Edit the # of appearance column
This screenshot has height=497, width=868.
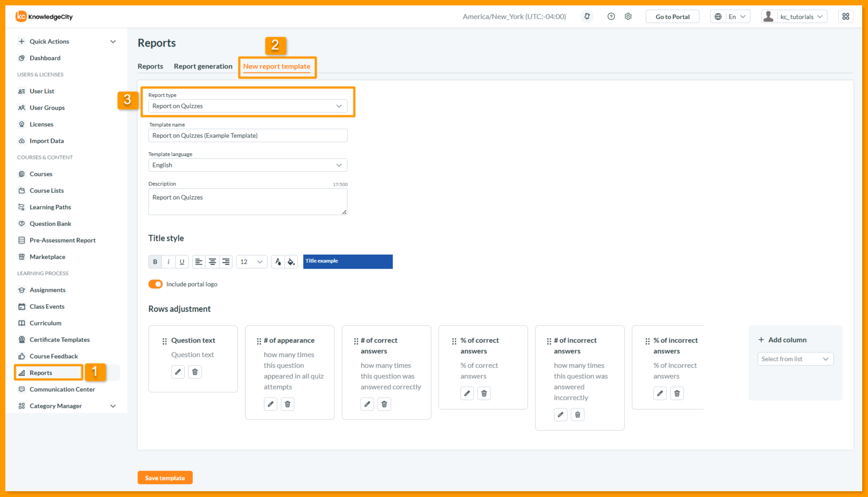[x=270, y=404]
